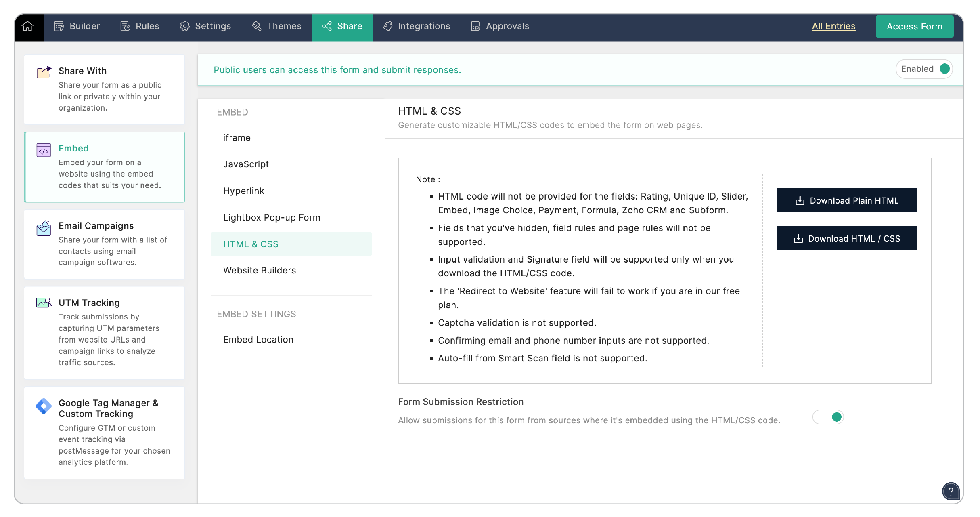Click the Download HTML / CSS button
Image resolution: width=980 pixels, height=517 pixels.
(847, 238)
